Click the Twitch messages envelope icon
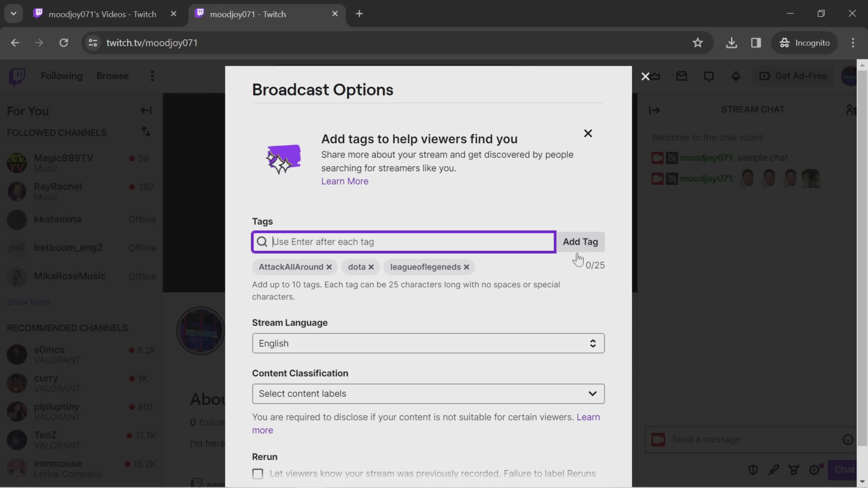 682,76
